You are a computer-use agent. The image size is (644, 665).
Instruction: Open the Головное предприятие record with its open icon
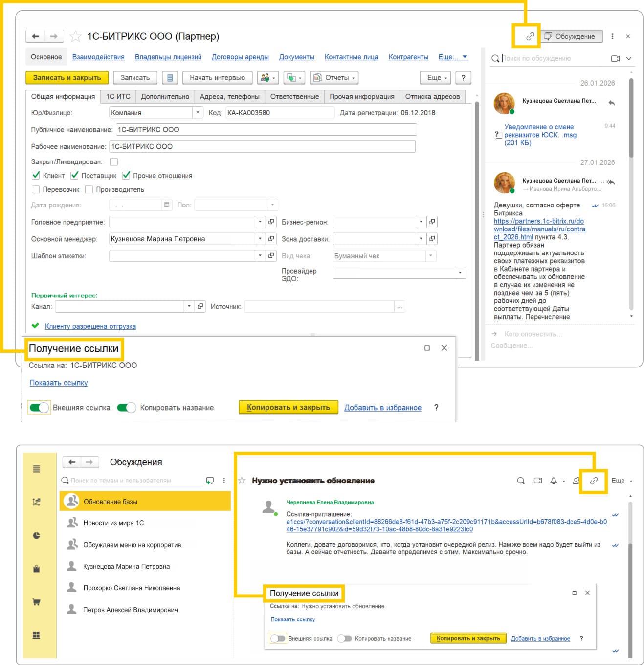click(x=271, y=222)
